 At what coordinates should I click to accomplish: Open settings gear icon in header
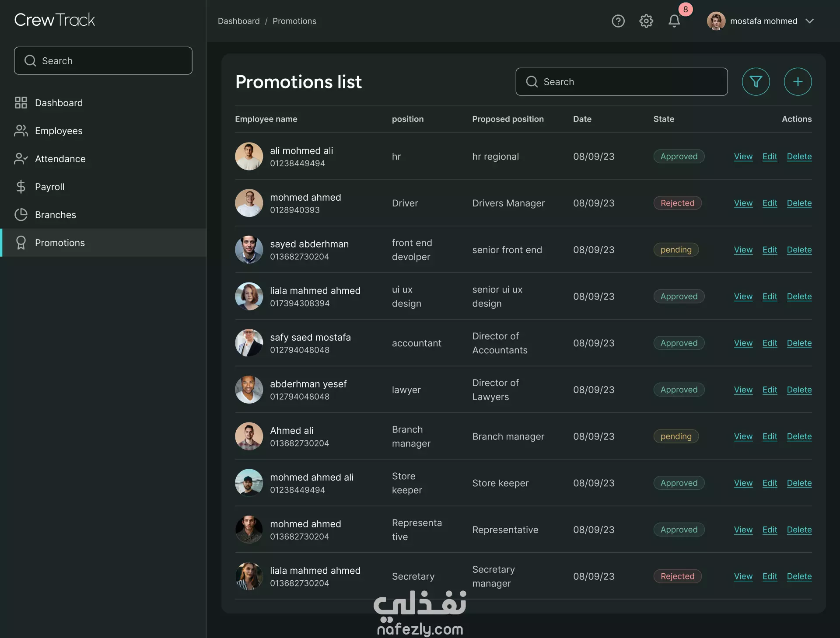tap(646, 21)
